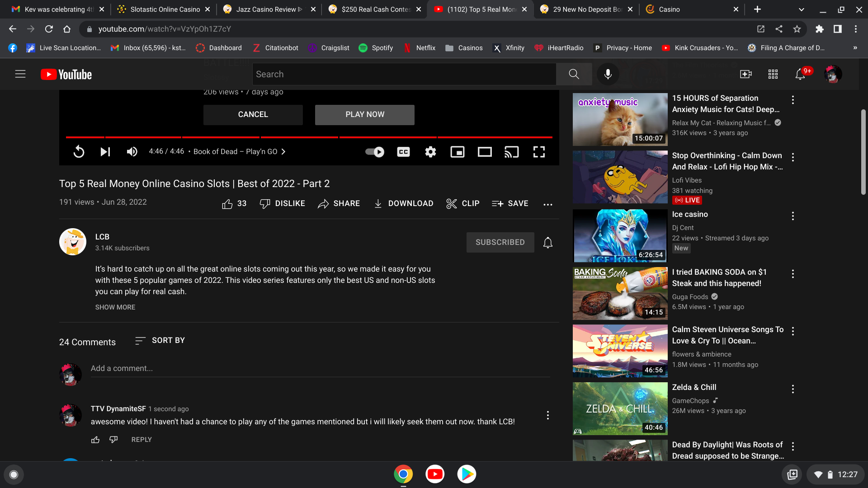
Task: Like TTV DynamiteSF comment
Action: pyautogui.click(x=95, y=440)
